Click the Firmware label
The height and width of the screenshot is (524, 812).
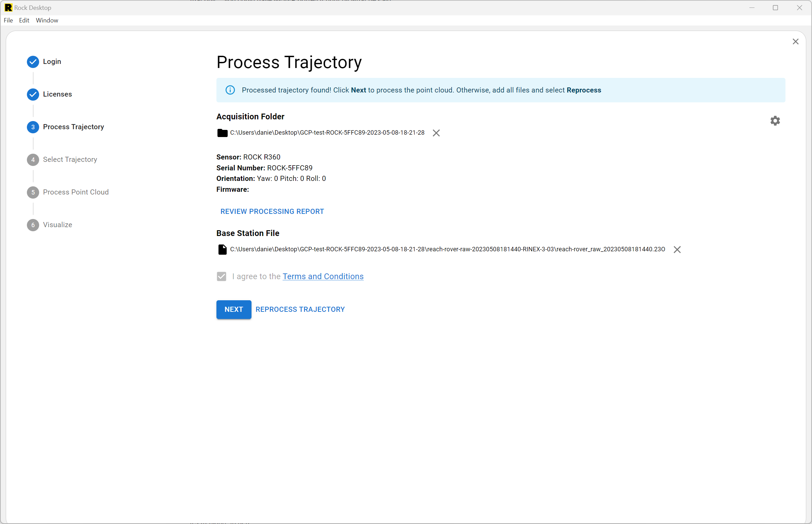[232, 189]
